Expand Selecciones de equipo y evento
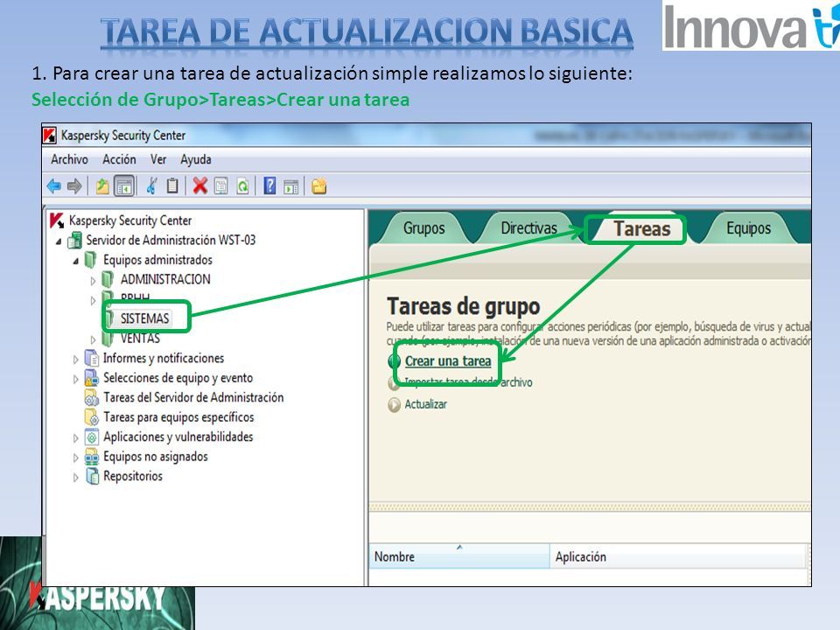 pos(75,379)
